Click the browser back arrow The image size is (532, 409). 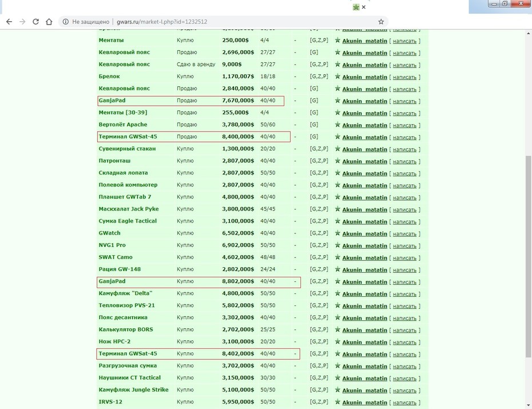tap(9, 22)
